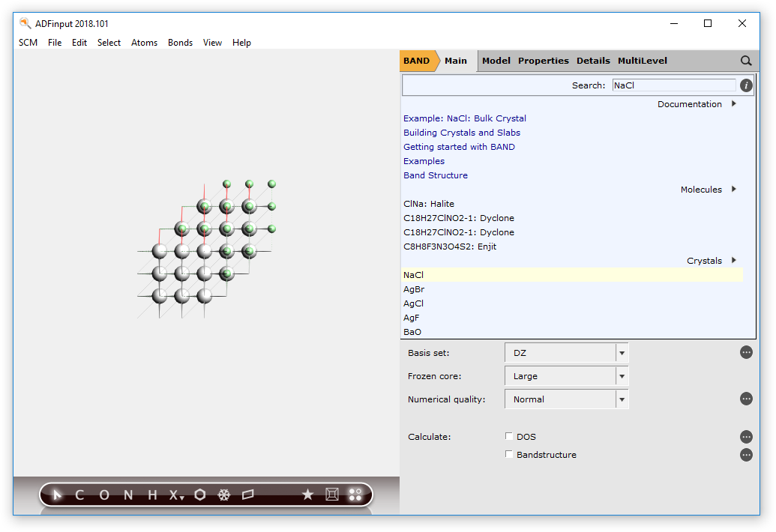This screenshot has height=532, width=776.
Task: Click the ADFinput app icon in title bar
Action: point(25,23)
